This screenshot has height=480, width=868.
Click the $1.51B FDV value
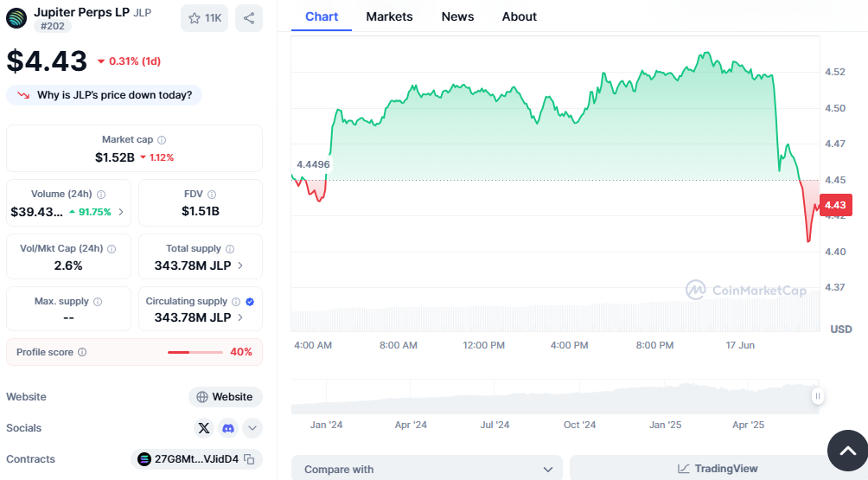(201, 212)
